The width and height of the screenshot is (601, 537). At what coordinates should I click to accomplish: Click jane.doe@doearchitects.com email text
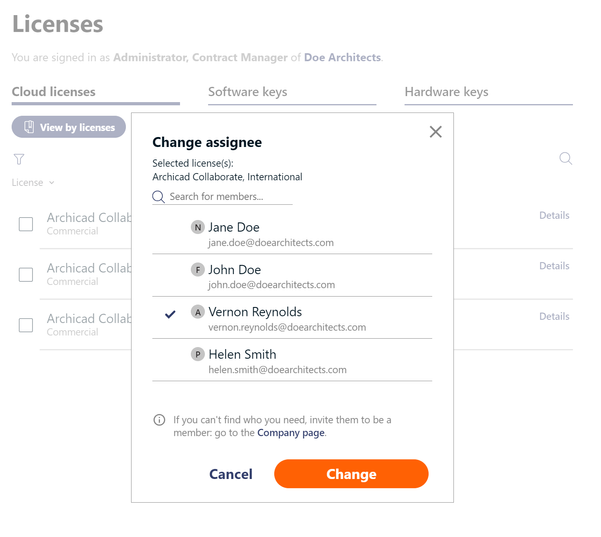(271, 243)
